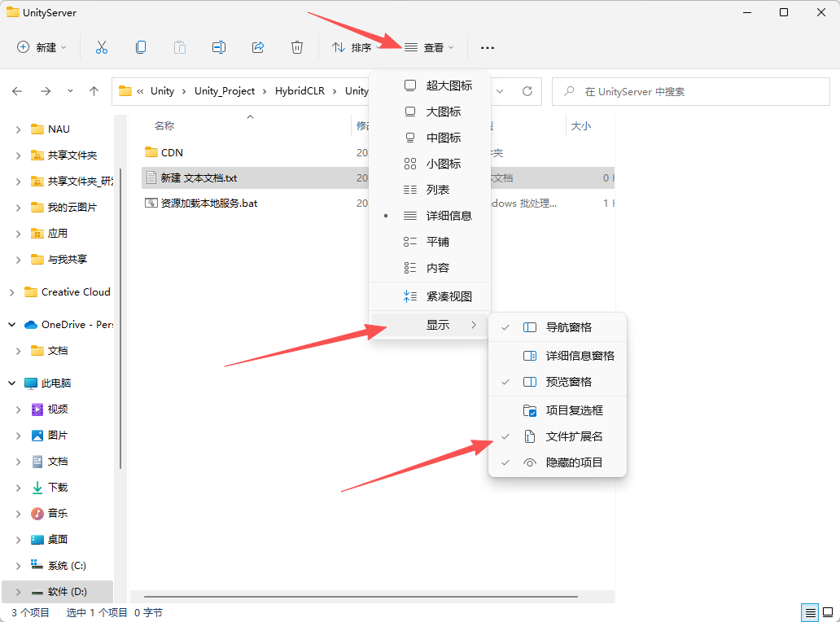This screenshot has height=622, width=840.
Task: Toggle 详细信息窗格 details pane
Action: tap(557, 356)
